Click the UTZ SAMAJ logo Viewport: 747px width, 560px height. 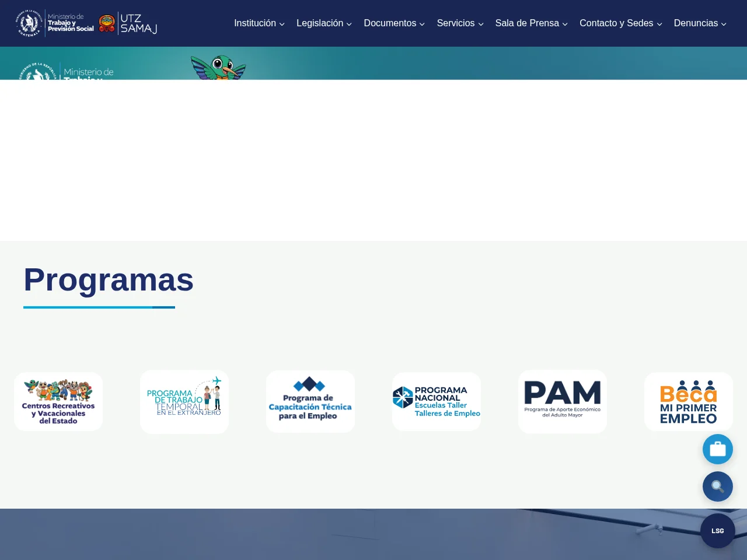128,23
